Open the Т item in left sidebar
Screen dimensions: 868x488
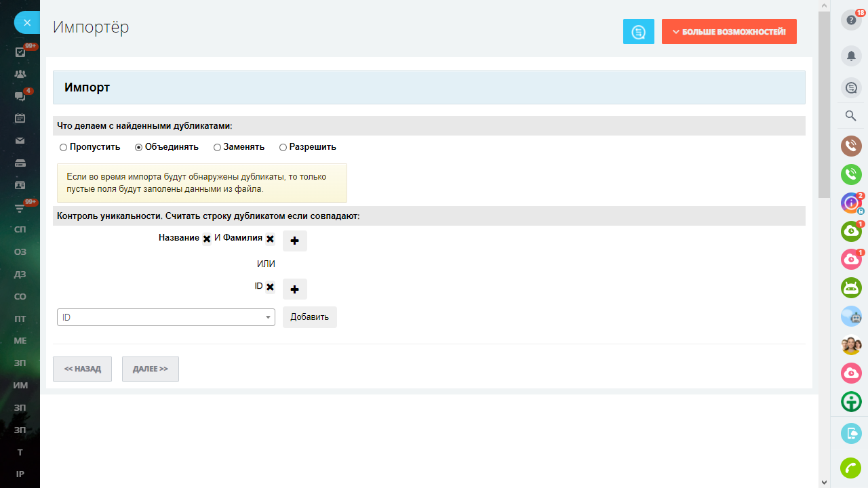20,452
